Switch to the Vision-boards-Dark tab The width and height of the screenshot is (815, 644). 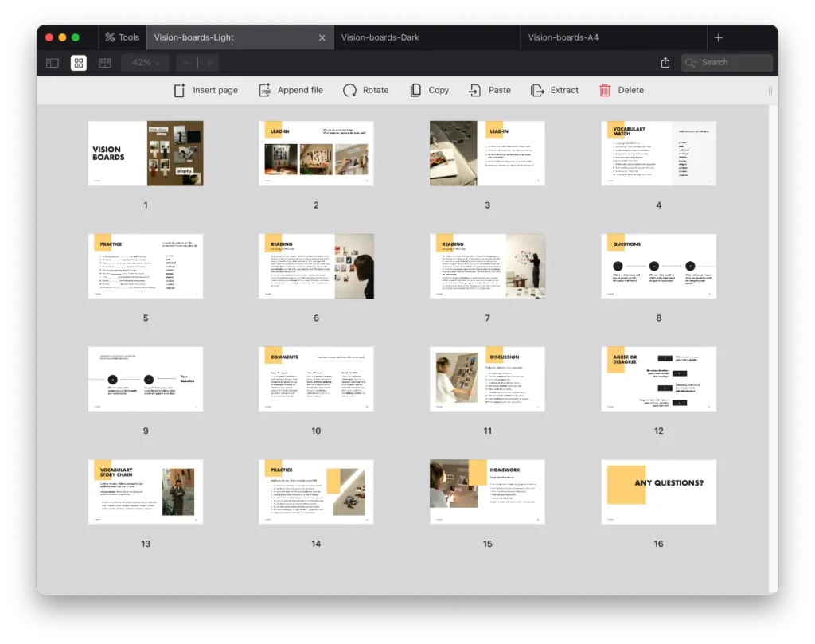[380, 37]
